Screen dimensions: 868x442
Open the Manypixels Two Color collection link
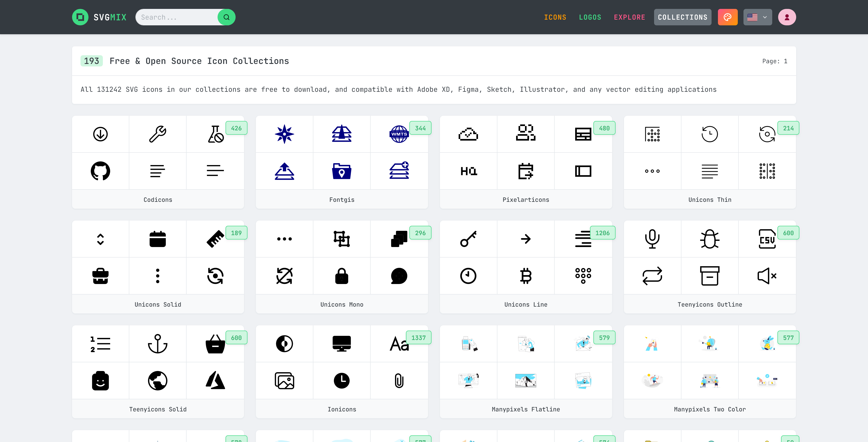710,409
